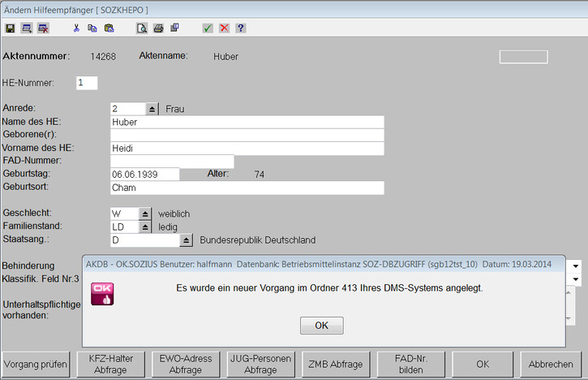588x380 pixels.
Task: Run the ZMB Abfrage
Action: 330,364
